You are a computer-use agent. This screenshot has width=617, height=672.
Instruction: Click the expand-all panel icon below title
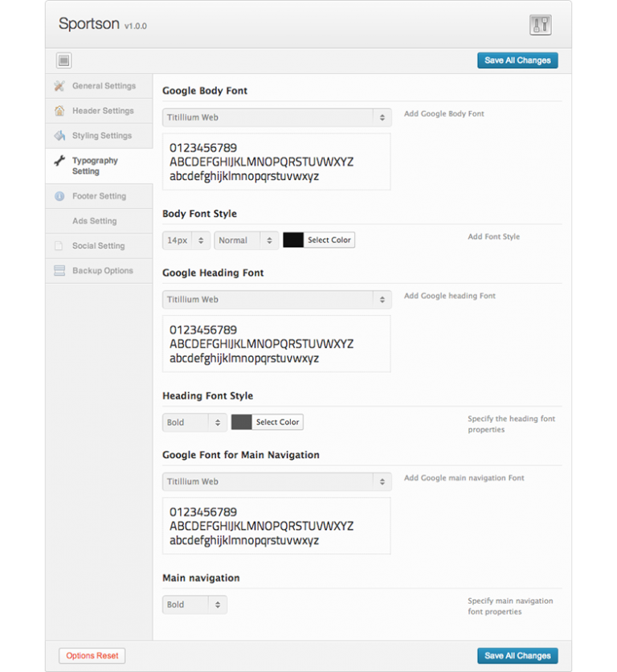pos(64,60)
